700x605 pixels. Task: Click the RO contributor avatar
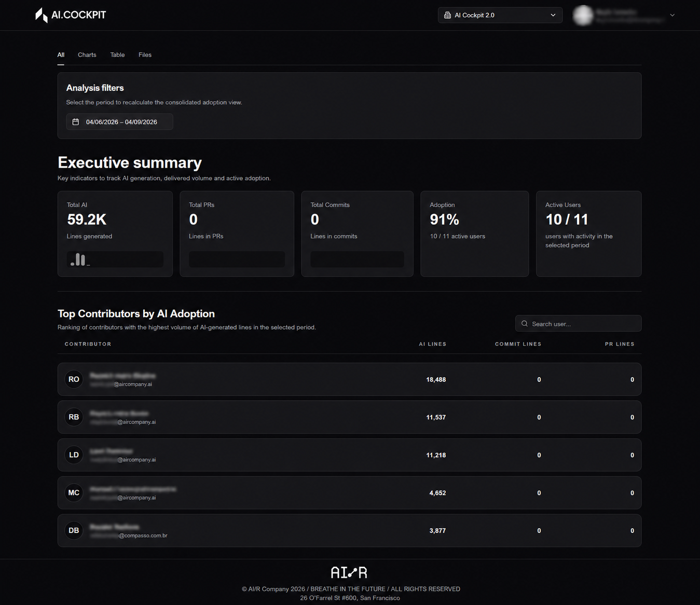[x=74, y=379]
